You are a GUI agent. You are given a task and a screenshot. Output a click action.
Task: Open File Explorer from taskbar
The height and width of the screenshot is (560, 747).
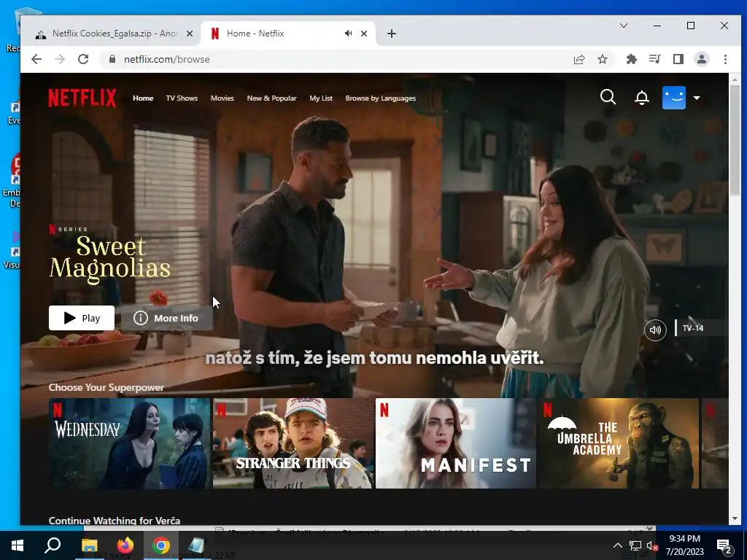pyautogui.click(x=89, y=545)
